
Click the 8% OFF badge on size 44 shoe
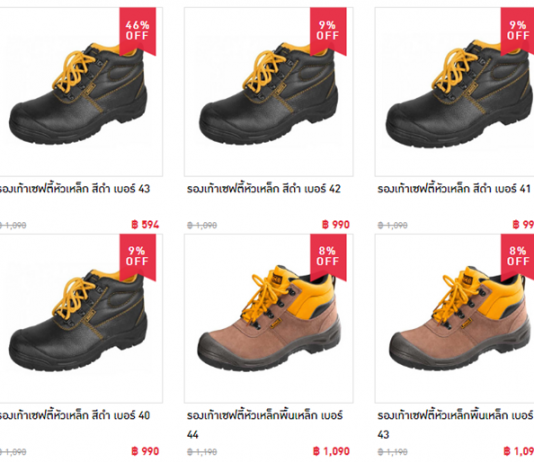click(x=328, y=257)
